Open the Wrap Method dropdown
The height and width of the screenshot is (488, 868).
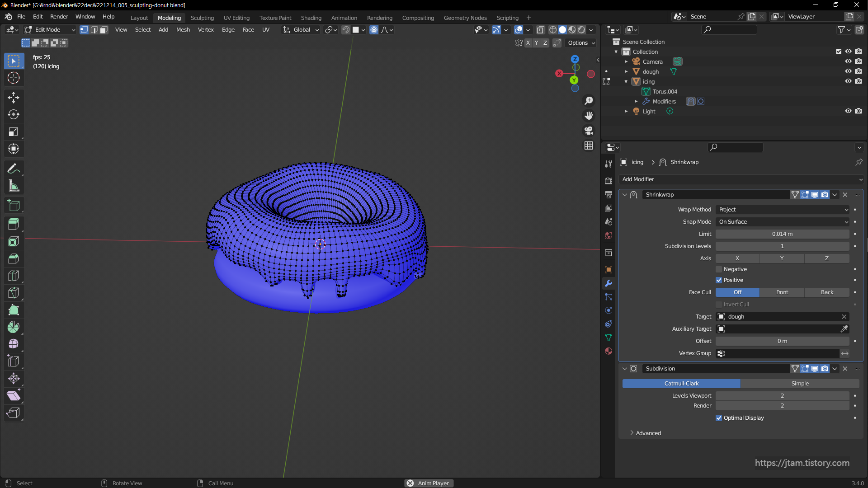pos(783,210)
